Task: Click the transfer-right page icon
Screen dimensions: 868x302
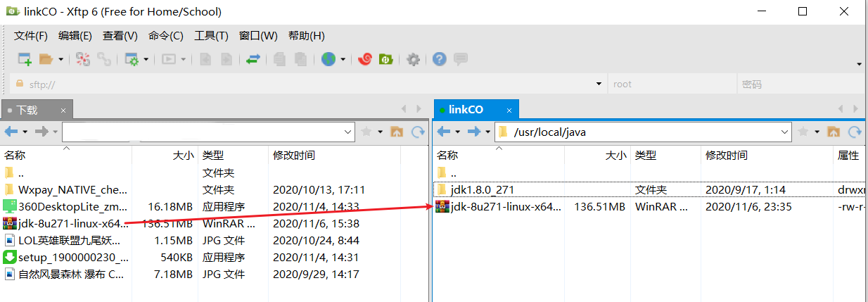Action: 226,59
